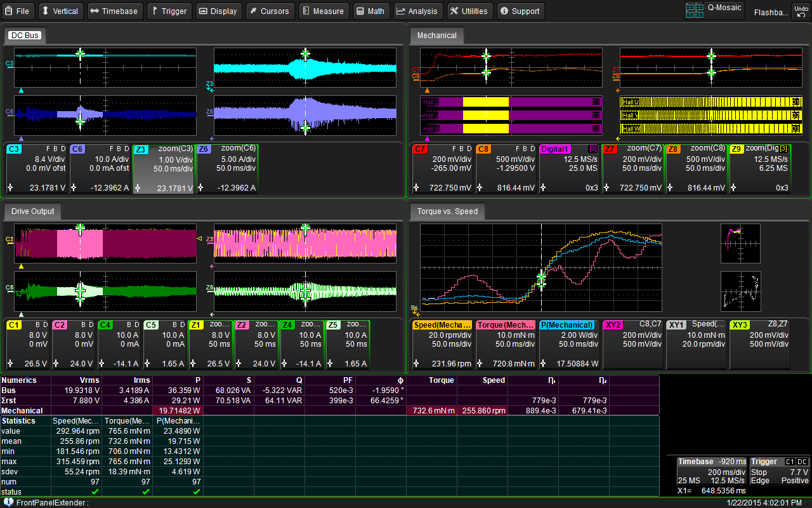Screen dimensions: 812x508
Task: Open the Cursors menu
Action: 269,11
